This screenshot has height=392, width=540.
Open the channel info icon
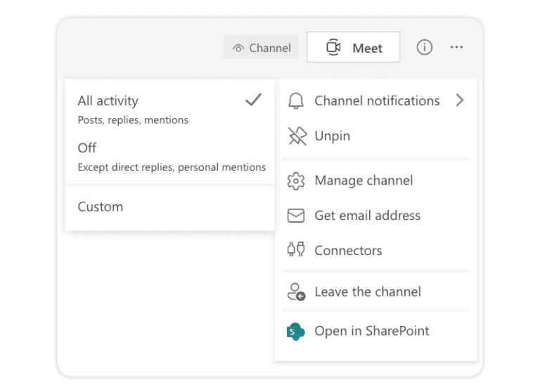(424, 47)
